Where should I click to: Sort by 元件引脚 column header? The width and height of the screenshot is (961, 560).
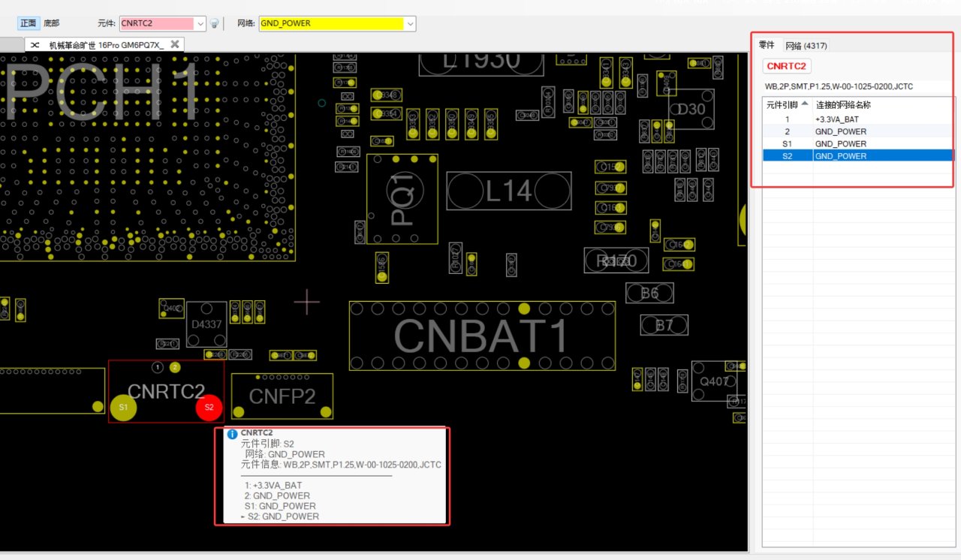(x=787, y=104)
